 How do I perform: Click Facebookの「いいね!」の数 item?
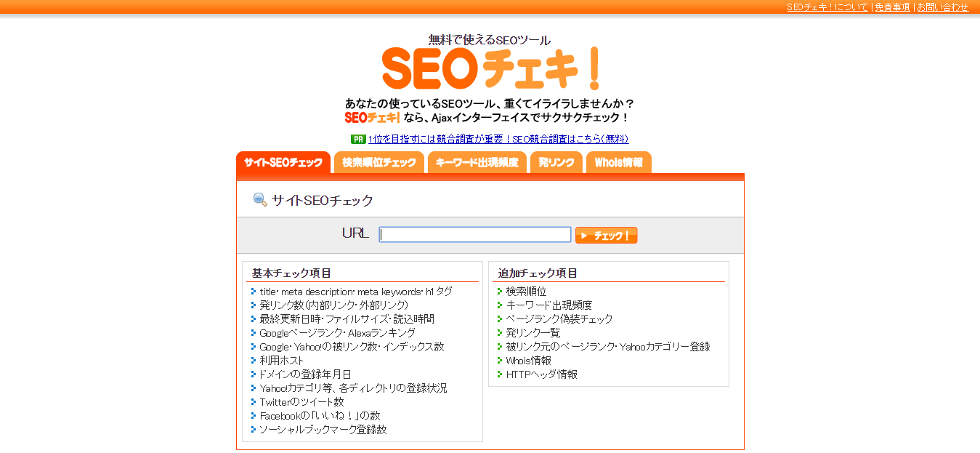pos(320,416)
